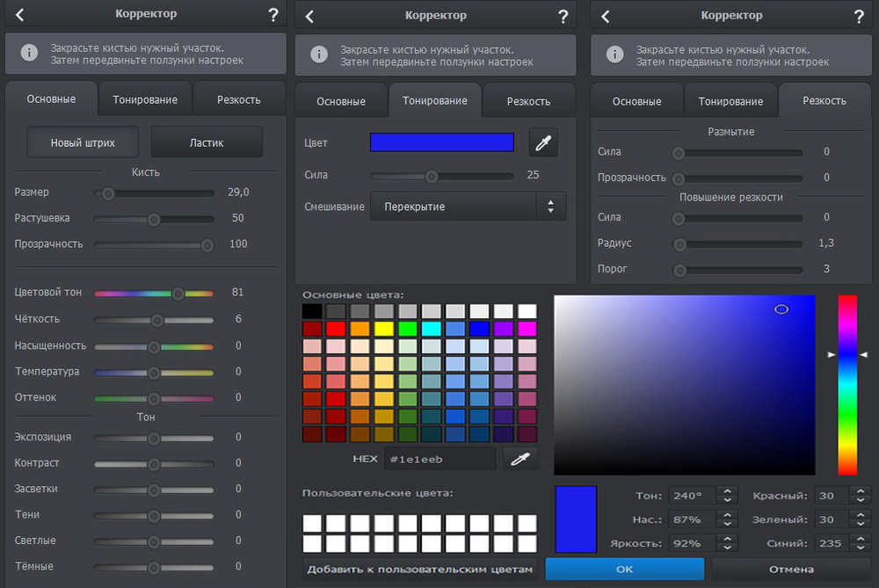Click the back arrow in the right Корректор panel

tap(606, 16)
